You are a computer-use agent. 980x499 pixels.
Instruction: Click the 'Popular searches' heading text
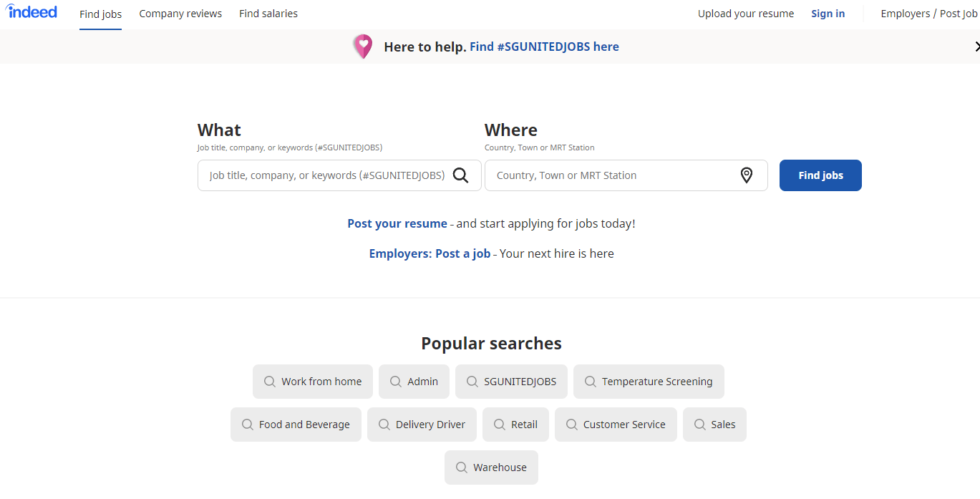point(491,344)
